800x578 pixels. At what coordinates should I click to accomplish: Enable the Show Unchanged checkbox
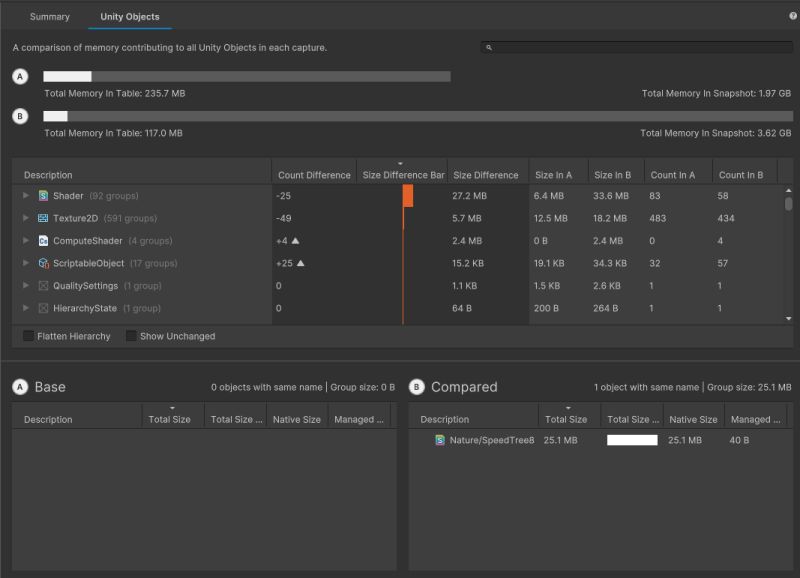[130, 336]
